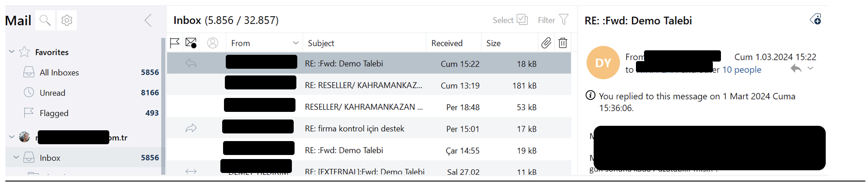Click the flag column header icon
The width and height of the screenshot is (868, 186).
(175, 43)
